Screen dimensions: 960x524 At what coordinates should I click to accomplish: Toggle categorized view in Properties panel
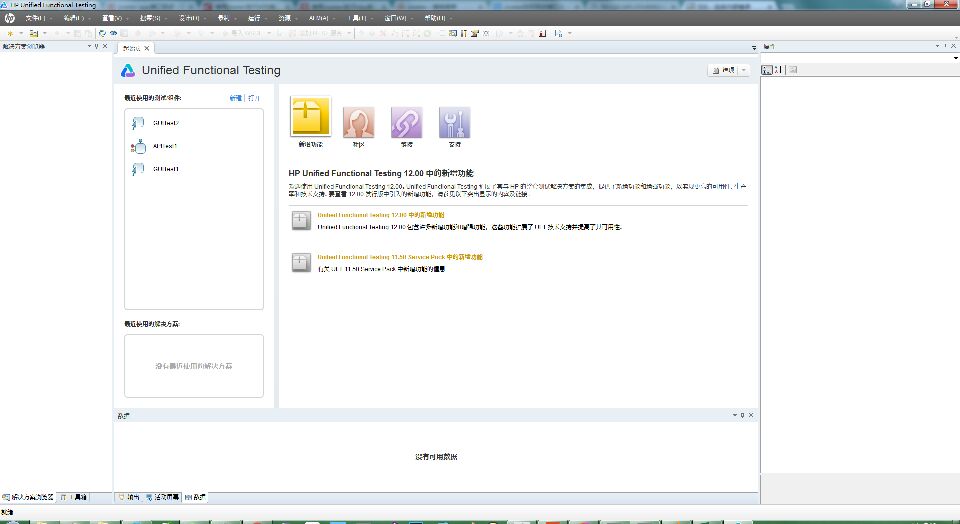767,70
